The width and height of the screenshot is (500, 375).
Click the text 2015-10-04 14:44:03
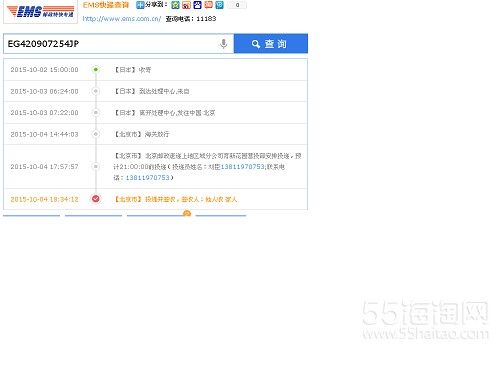tap(44, 134)
